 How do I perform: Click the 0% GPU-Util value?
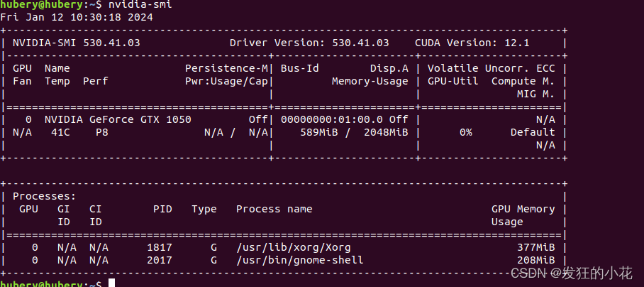(466, 132)
